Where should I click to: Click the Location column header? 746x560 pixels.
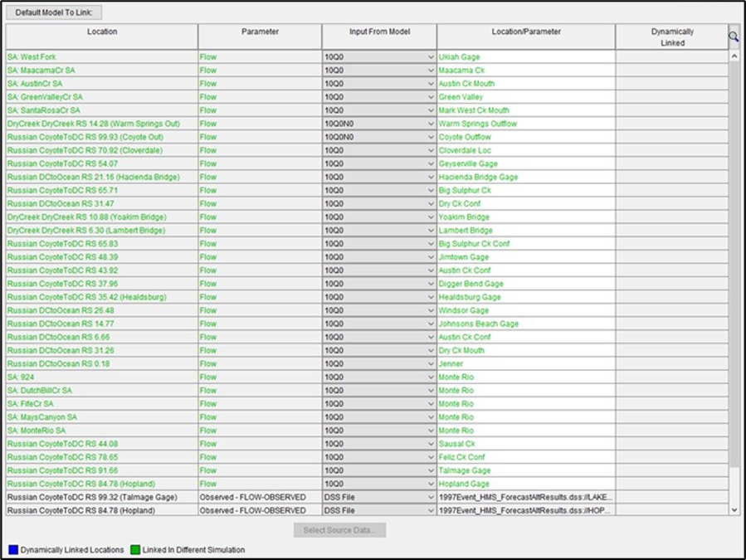(x=101, y=33)
